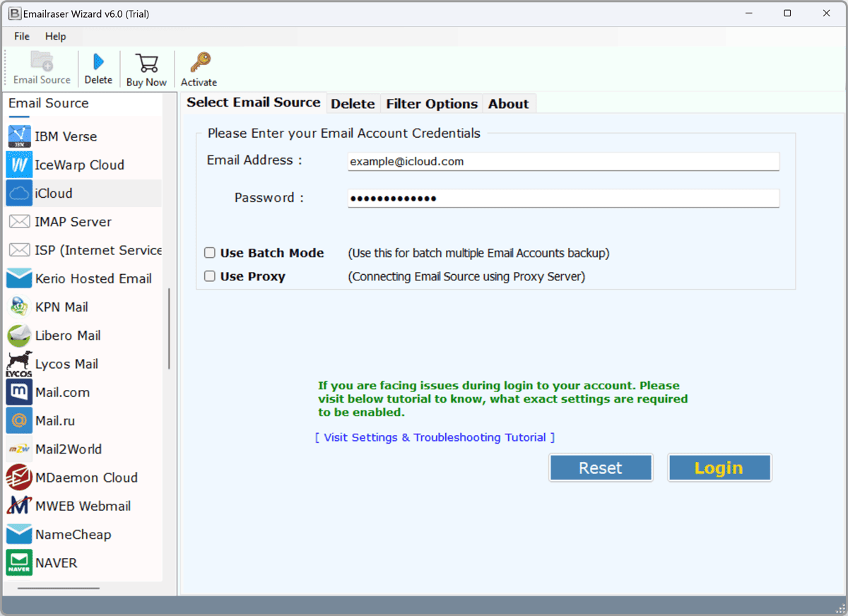Pick the NAVER green icon
The height and width of the screenshot is (616, 848).
(19, 562)
